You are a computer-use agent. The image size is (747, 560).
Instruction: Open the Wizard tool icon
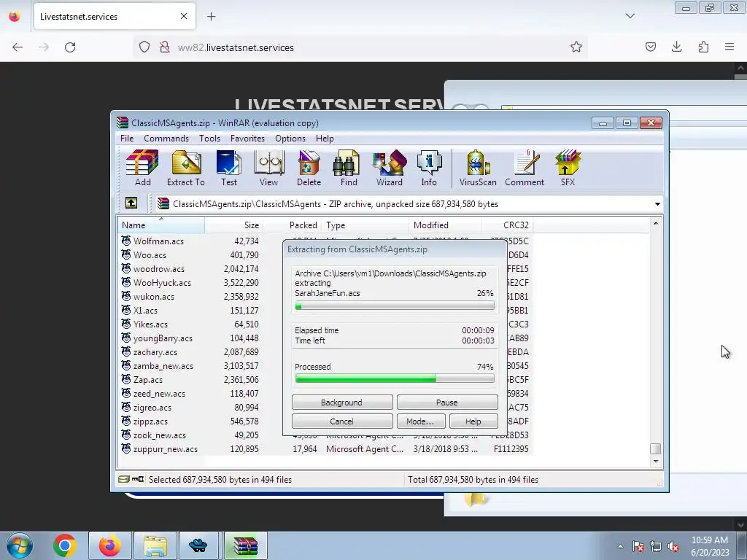(390, 168)
